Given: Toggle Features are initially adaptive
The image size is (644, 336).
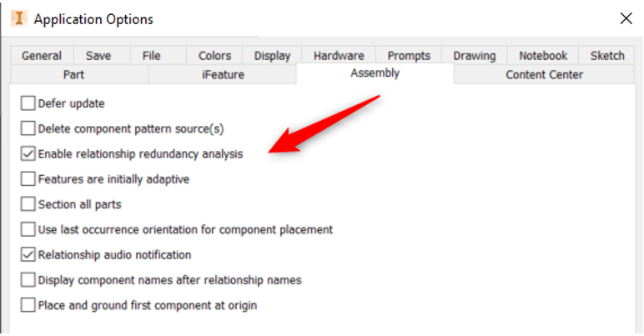Looking at the screenshot, I should 28,179.
